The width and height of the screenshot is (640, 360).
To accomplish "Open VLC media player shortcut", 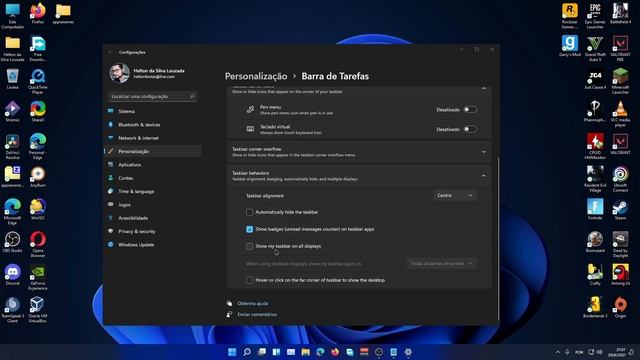I will (x=620, y=114).
